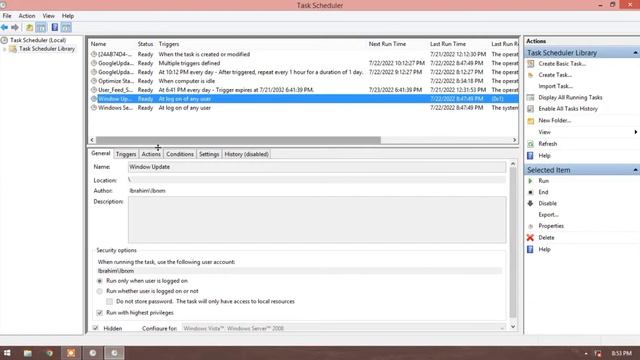Viewport: 640px width, 360px height.
Task: Click the Back arrow toolbar icon
Action: tap(4, 27)
